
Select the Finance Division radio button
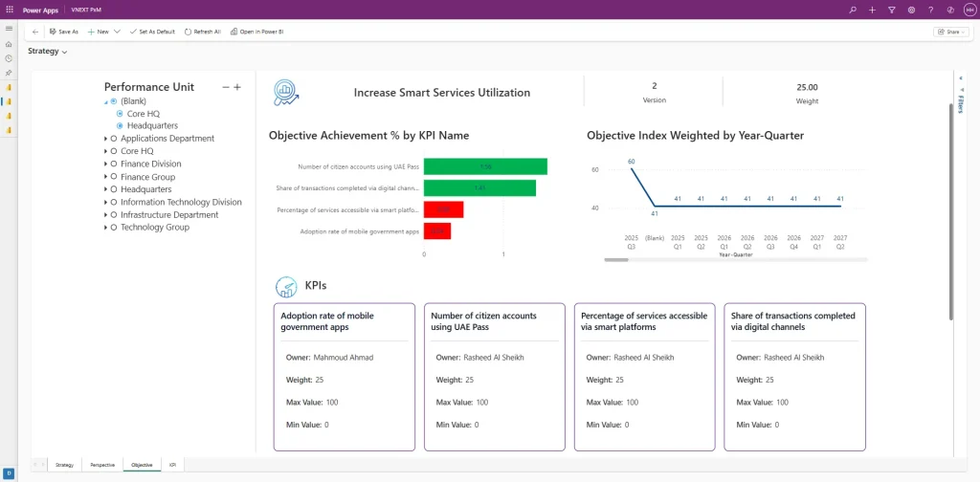114,164
